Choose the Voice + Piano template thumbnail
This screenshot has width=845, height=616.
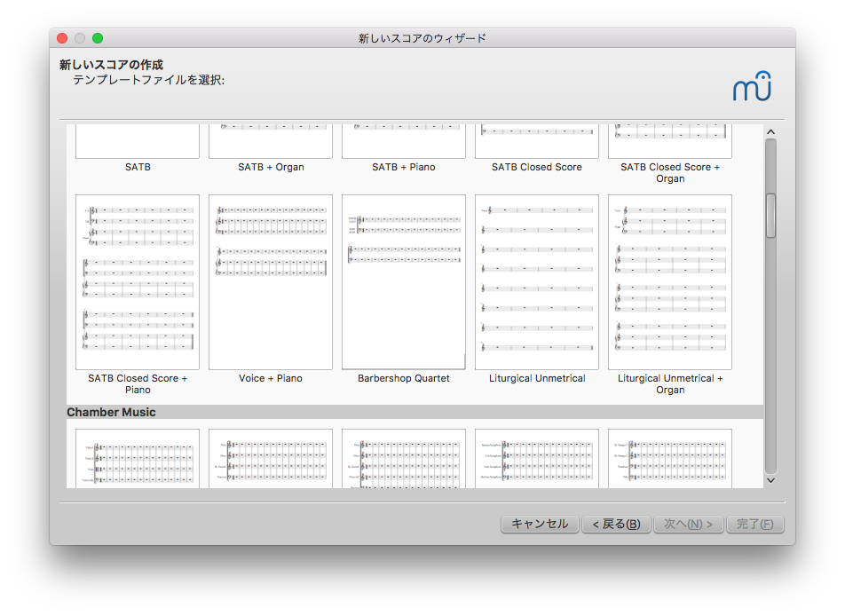[x=271, y=282]
